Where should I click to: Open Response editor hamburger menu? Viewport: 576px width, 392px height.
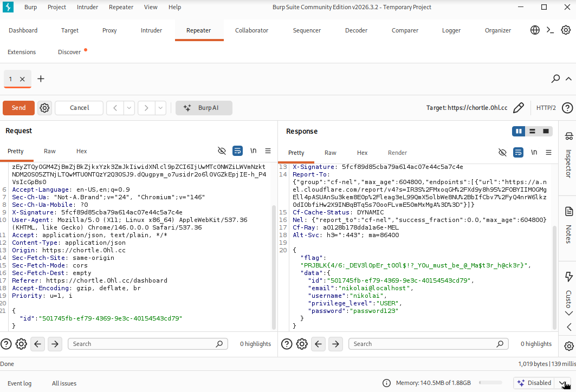coord(548,152)
